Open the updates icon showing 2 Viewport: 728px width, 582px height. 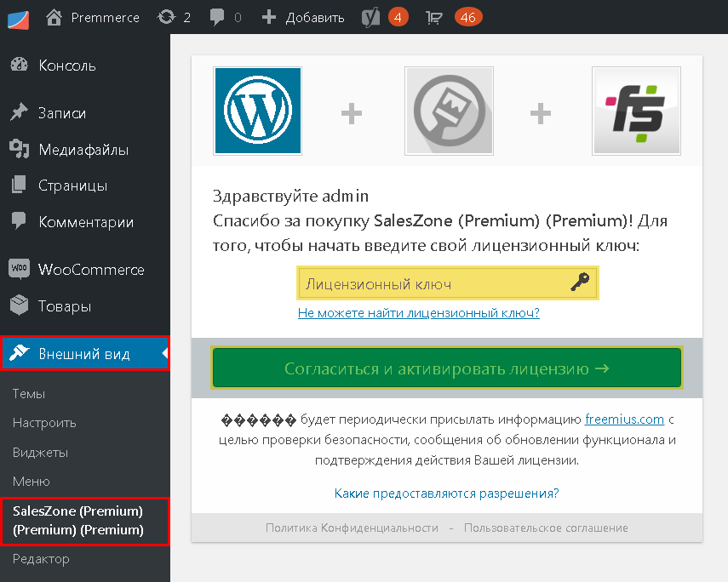click(166, 17)
